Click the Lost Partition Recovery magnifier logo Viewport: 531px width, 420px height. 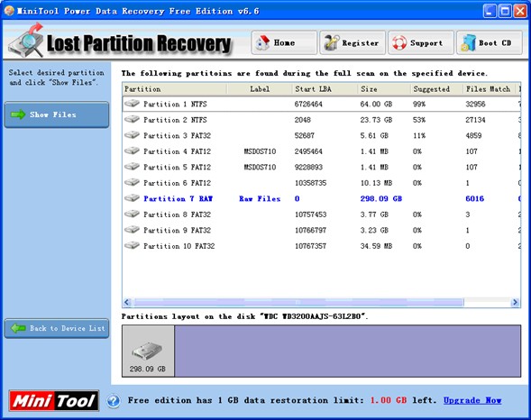tap(27, 41)
